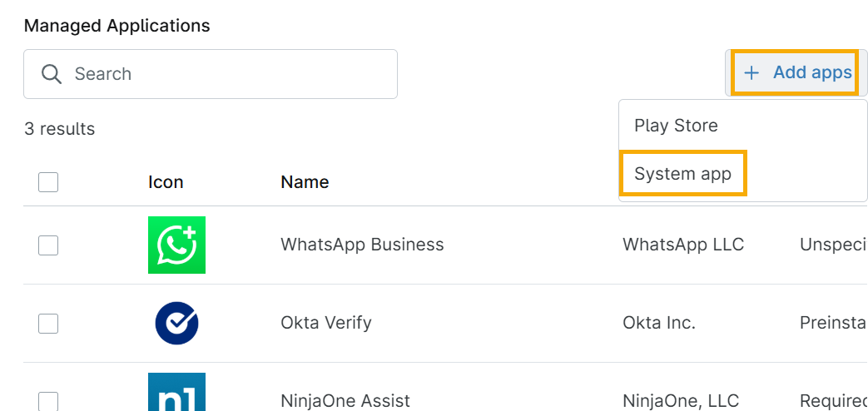The width and height of the screenshot is (868, 411).
Task: Click the NinjaOne Assist app icon
Action: click(x=176, y=394)
